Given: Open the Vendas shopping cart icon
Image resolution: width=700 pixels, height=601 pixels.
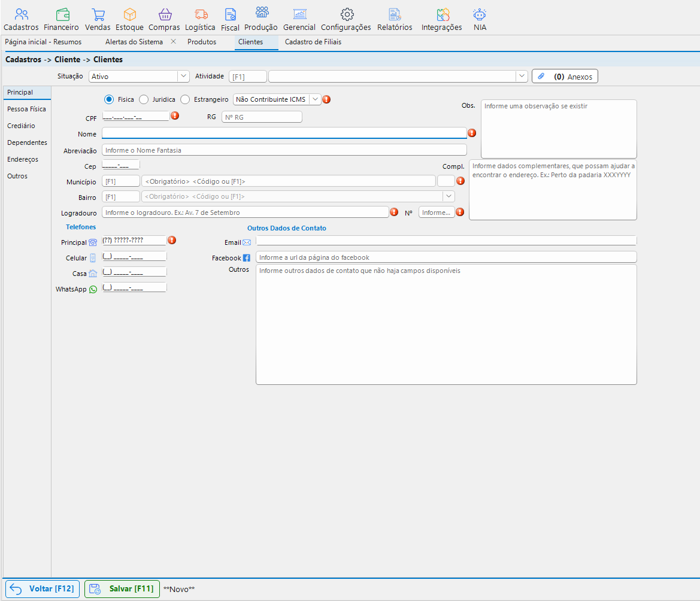Looking at the screenshot, I should 98,15.
